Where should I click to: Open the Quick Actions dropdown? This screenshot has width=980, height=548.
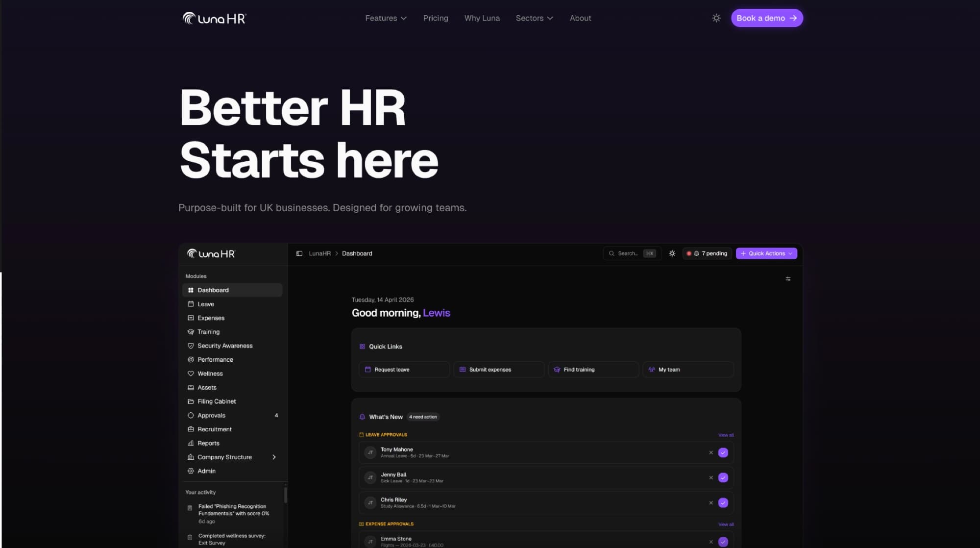click(766, 253)
